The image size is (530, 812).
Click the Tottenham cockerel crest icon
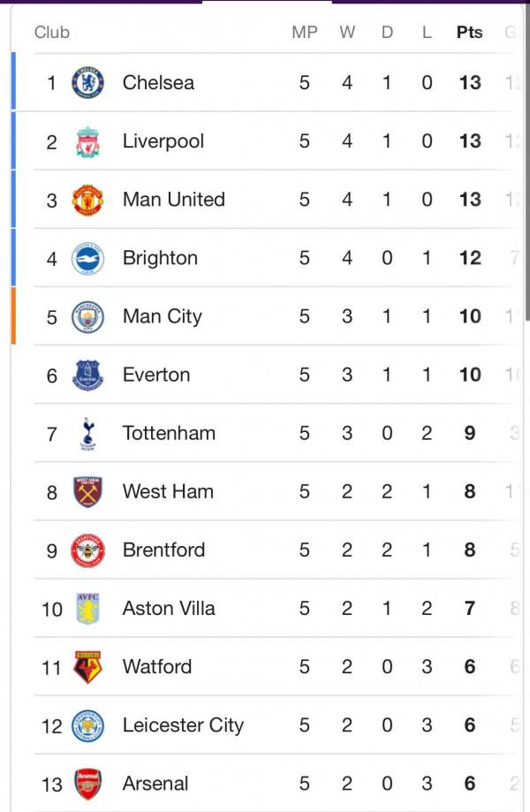[x=87, y=433]
